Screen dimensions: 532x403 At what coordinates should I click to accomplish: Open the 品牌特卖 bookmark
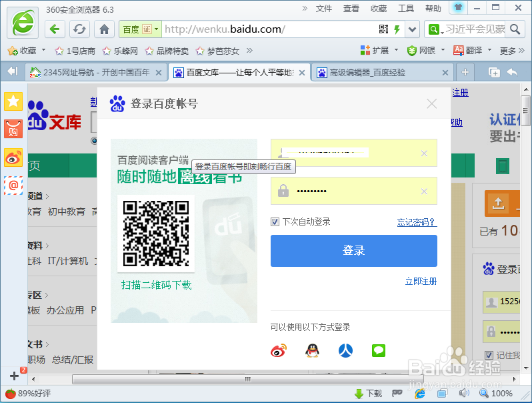(167, 51)
